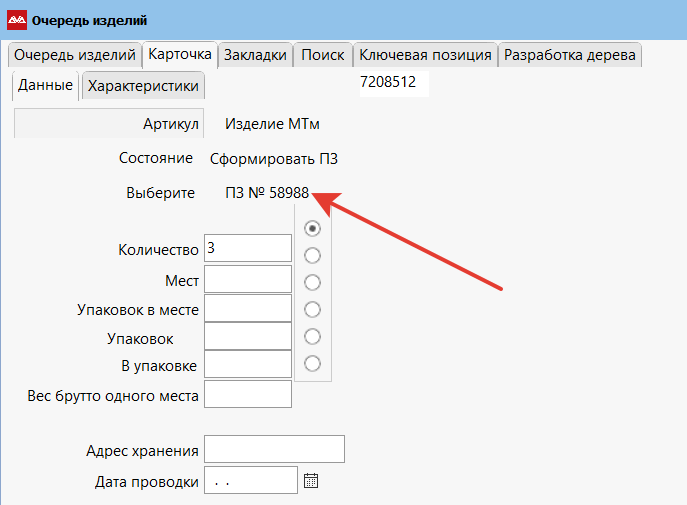Viewport: 687px width, 505px height.
Task: Click the Количество input field
Action: 247,248
